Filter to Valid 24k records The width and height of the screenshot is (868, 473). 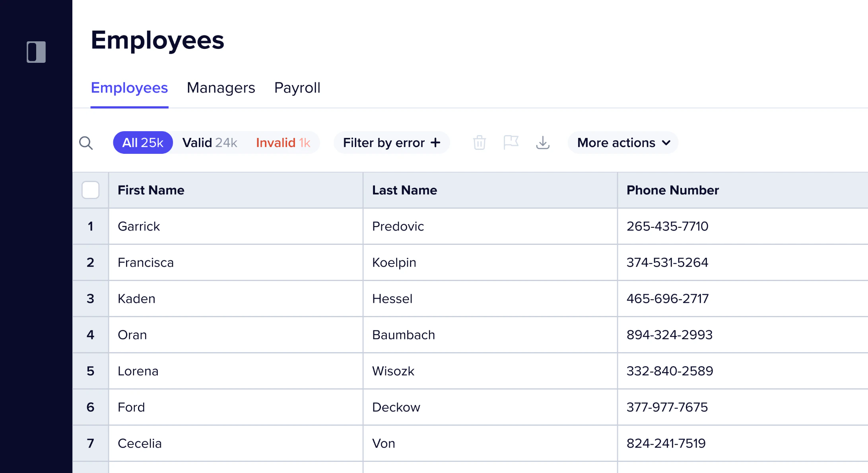click(210, 143)
